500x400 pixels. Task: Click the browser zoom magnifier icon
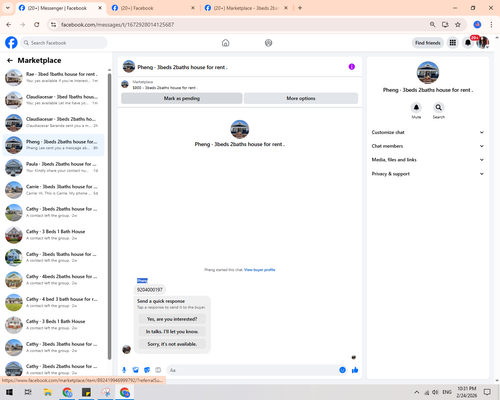pos(432,24)
